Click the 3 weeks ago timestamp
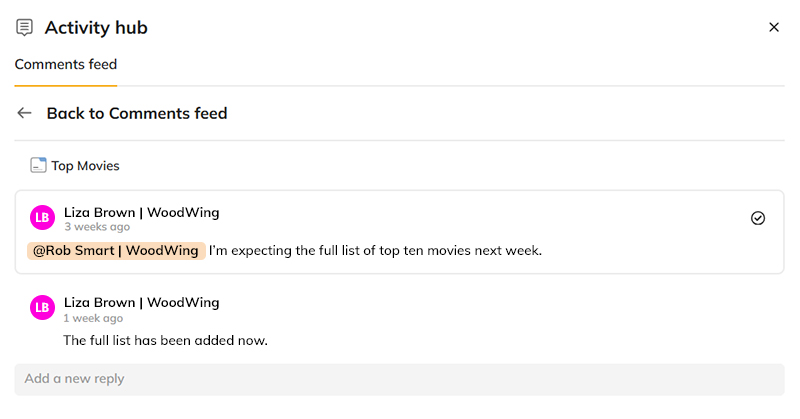The height and width of the screenshot is (419, 800). pos(97,227)
